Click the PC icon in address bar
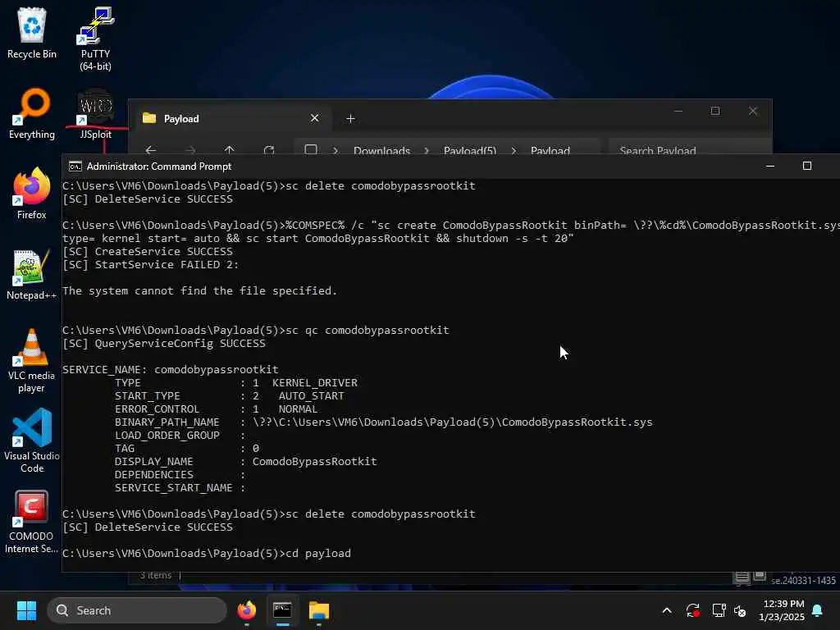Screen dimensions: 840x630 pyautogui.click(x=311, y=150)
